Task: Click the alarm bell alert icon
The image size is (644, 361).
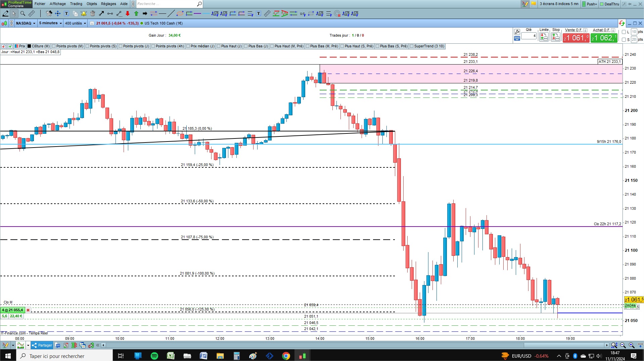Action: point(84,13)
